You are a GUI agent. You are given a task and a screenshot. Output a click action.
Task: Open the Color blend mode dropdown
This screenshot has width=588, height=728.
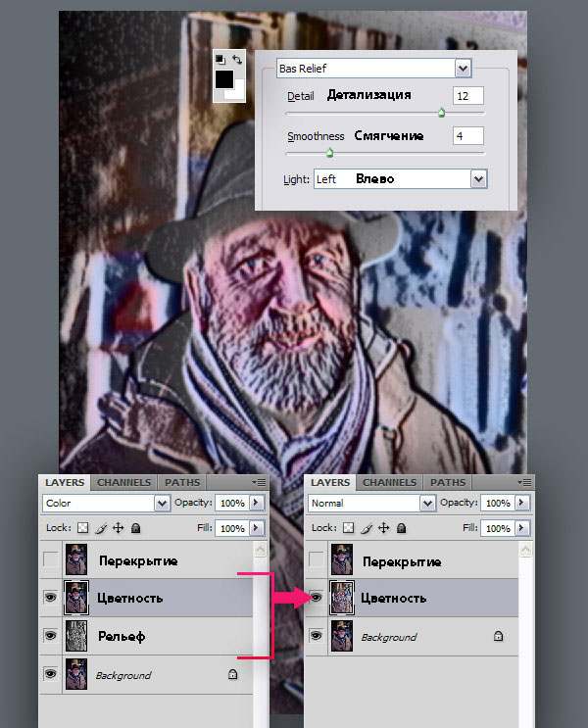click(162, 504)
